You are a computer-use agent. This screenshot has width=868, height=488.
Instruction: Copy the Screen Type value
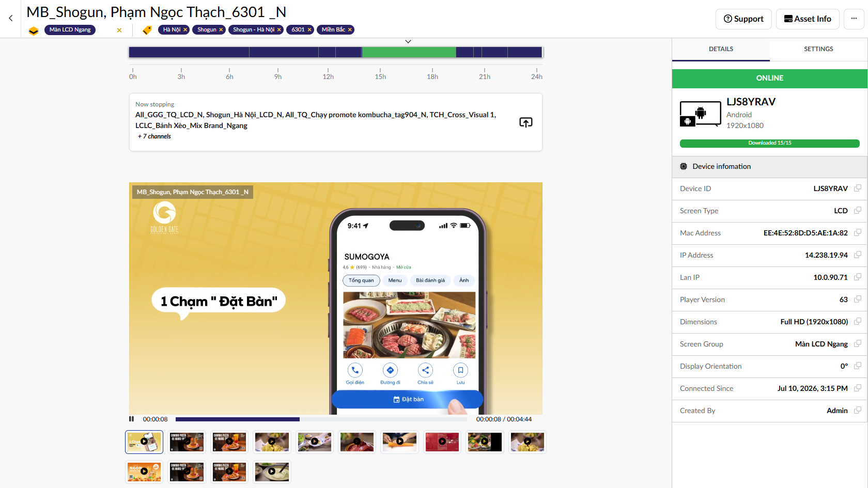tap(858, 210)
